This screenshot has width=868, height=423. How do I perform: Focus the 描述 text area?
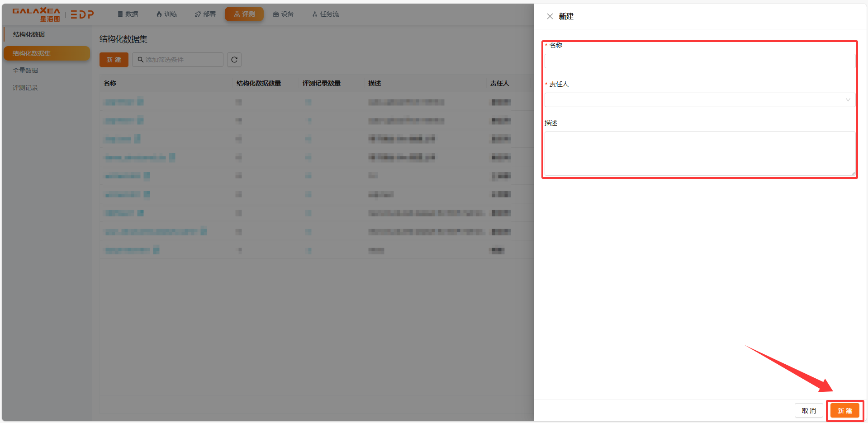(x=699, y=153)
